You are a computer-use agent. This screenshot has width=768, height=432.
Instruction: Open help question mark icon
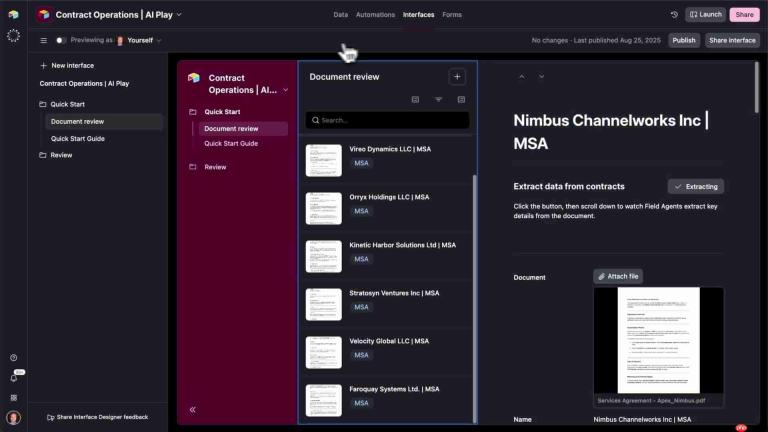(x=14, y=358)
